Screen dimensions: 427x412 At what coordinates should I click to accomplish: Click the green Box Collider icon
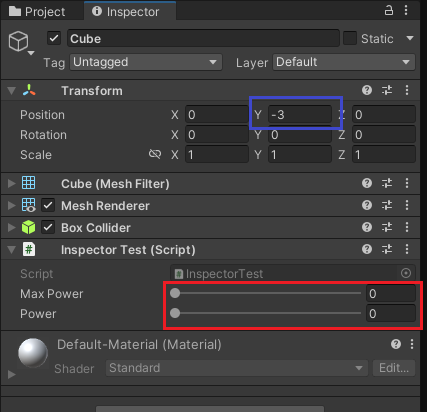pyautogui.click(x=29, y=227)
